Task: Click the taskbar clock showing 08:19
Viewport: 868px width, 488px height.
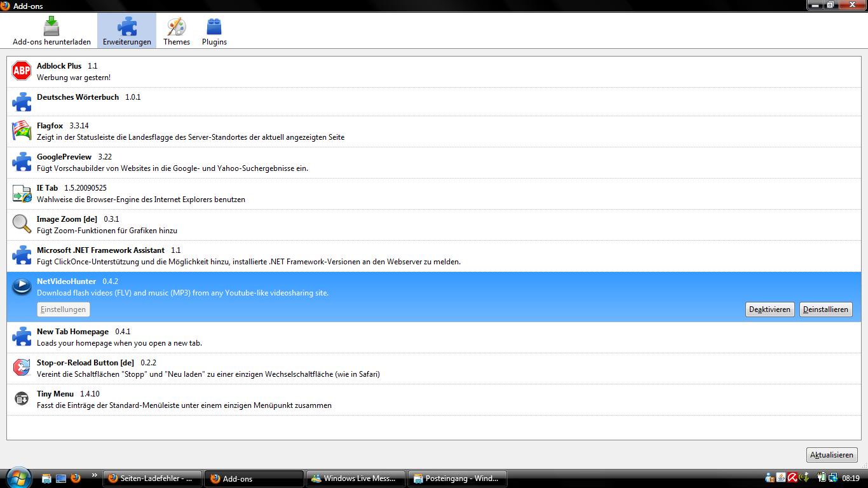Action: click(x=851, y=478)
